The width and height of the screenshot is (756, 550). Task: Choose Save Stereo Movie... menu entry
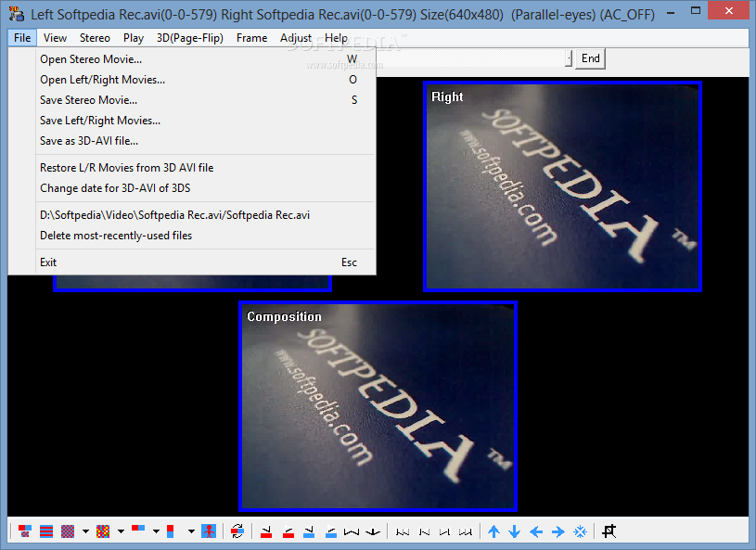tap(192, 100)
